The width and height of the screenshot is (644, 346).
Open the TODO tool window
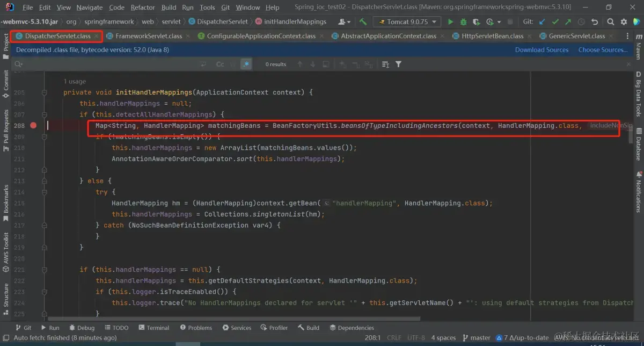point(116,328)
